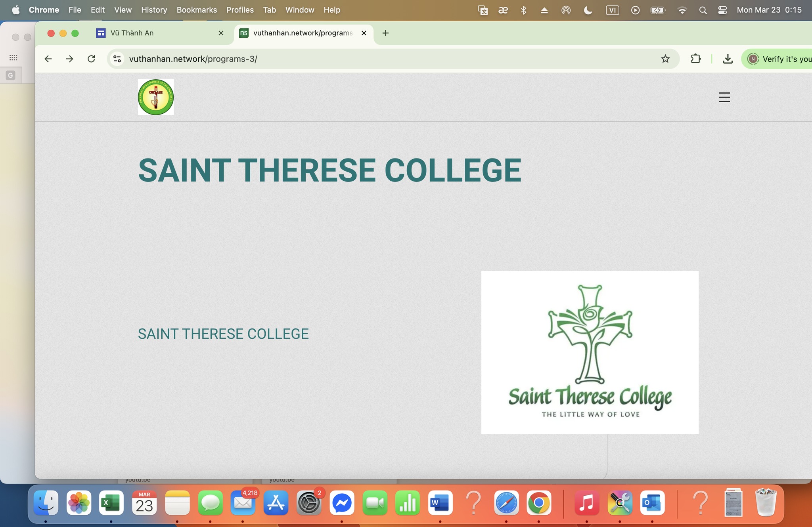Reload the current page

(91, 59)
